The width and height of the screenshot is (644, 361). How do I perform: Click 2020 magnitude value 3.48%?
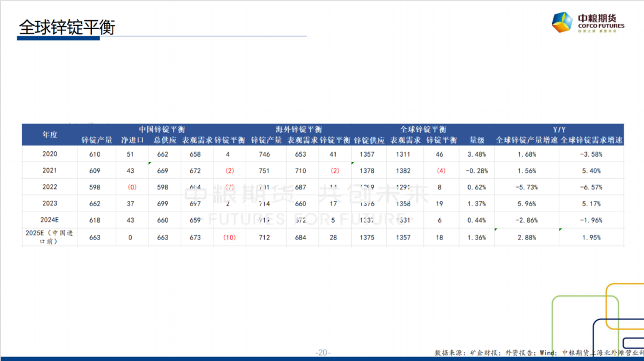pyautogui.click(x=476, y=154)
